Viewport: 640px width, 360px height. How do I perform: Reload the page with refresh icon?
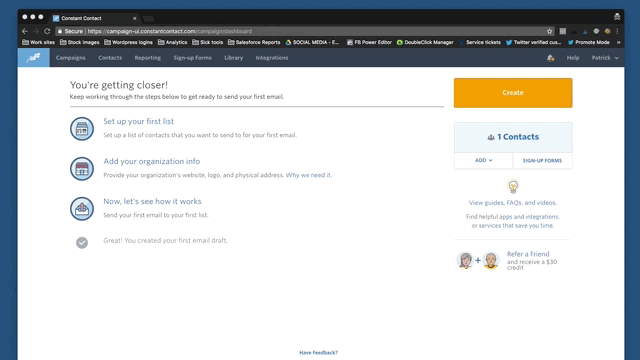[x=47, y=31]
